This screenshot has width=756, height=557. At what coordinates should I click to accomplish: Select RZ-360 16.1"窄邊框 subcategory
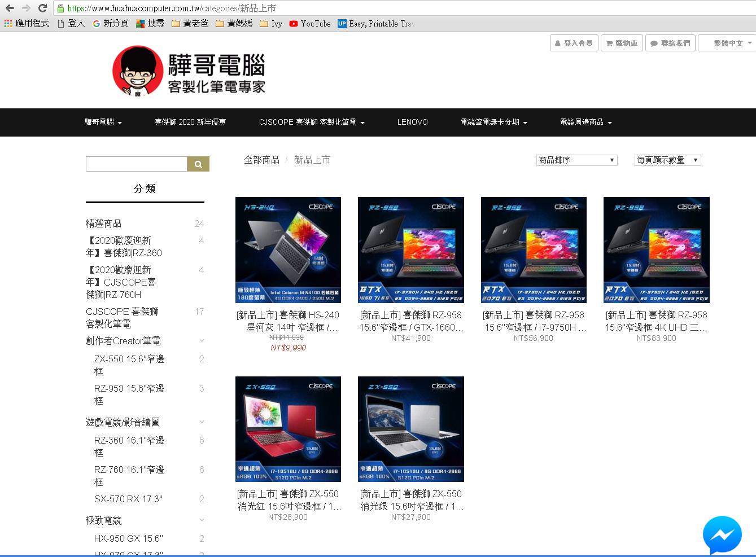(x=129, y=446)
